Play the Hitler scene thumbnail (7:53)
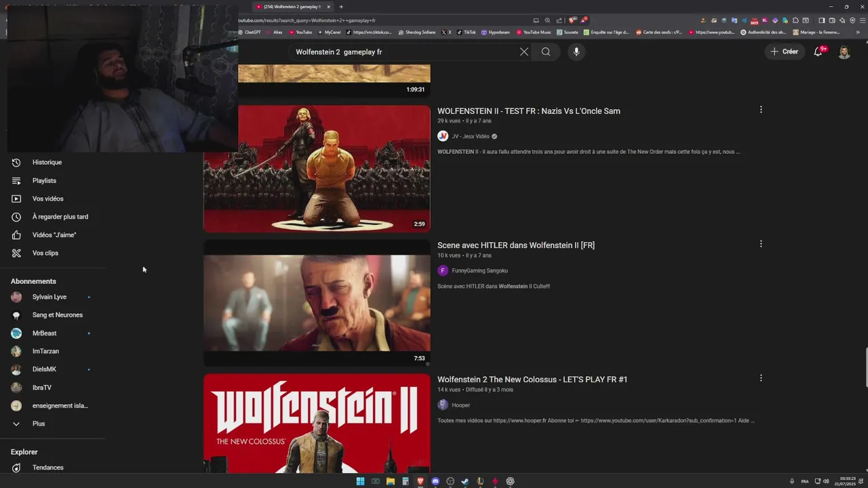This screenshot has height=488, width=868. (317, 303)
